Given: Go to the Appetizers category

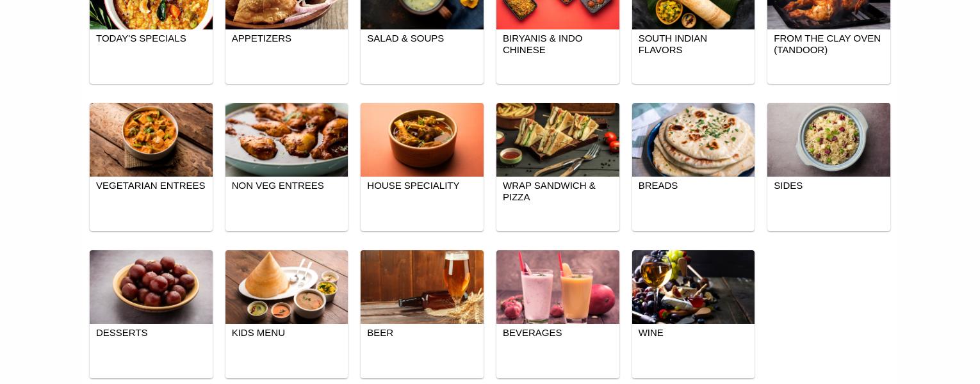Looking at the screenshot, I should coord(261,38).
